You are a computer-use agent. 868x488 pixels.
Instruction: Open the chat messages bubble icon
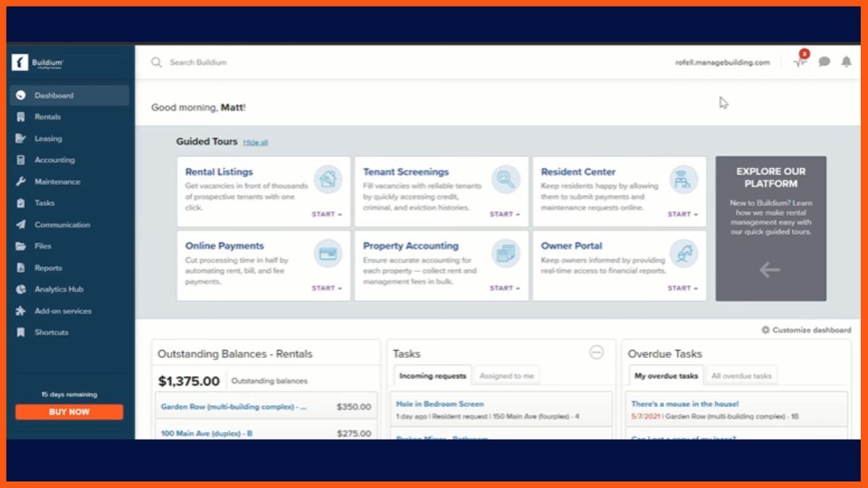824,62
